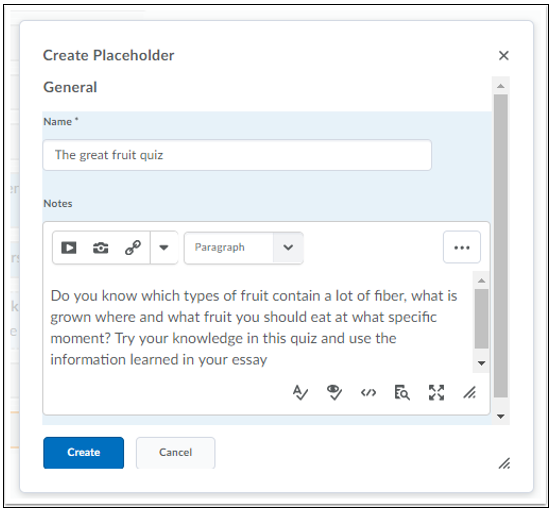Close the Create Placeholder dialog
Viewport: 554px width, 512px height.
(503, 55)
